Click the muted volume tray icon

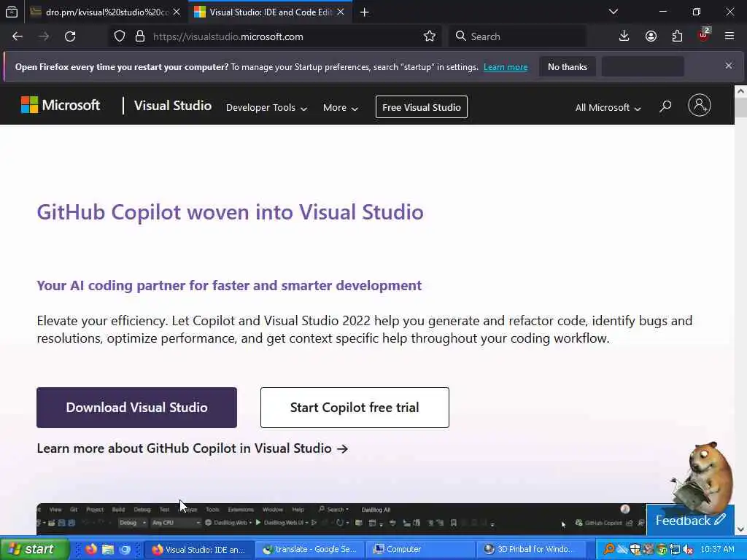(x=687, y=549)
